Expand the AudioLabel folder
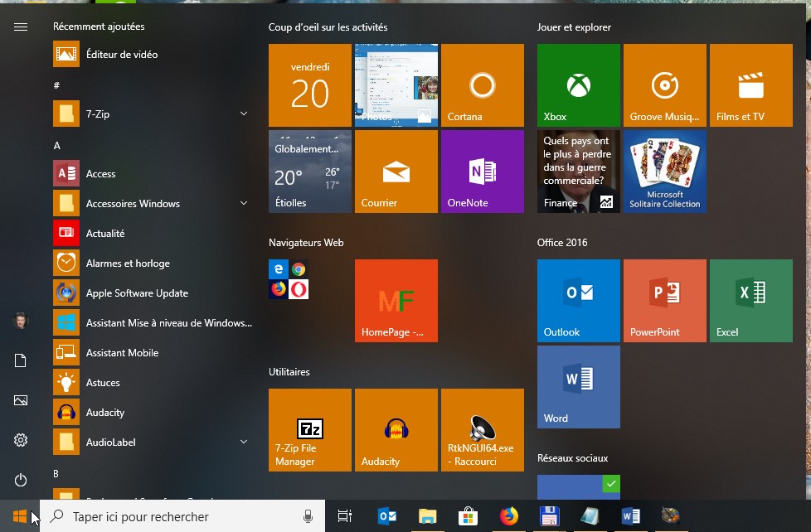Viewport: 811px width, 532px height. (x=244, y=442)
